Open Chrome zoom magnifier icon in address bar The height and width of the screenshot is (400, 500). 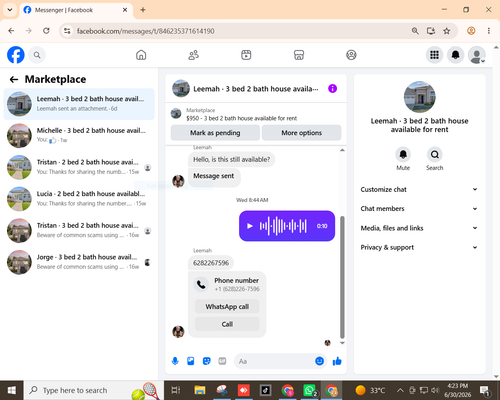point(415,31)
